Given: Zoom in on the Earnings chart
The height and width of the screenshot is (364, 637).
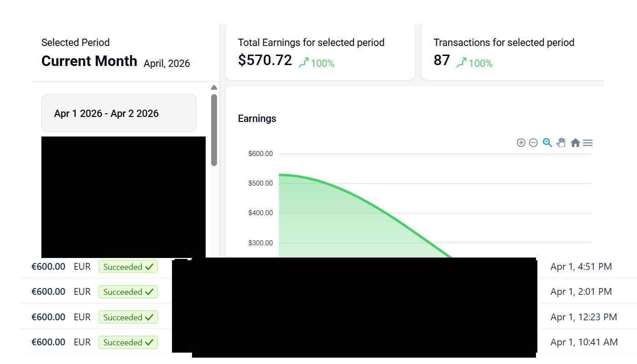Looking at the screenshot, I should pos(521,143).
